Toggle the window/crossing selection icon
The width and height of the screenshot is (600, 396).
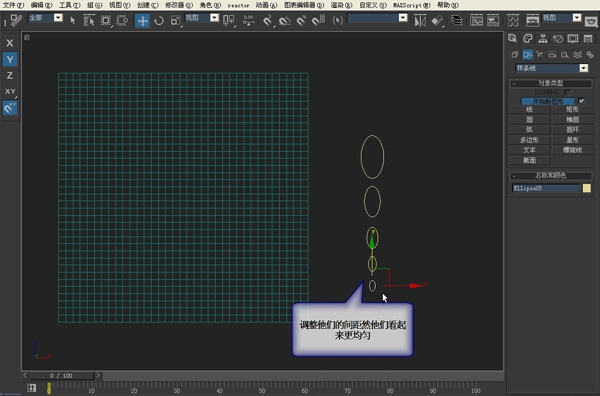[122, 20]
